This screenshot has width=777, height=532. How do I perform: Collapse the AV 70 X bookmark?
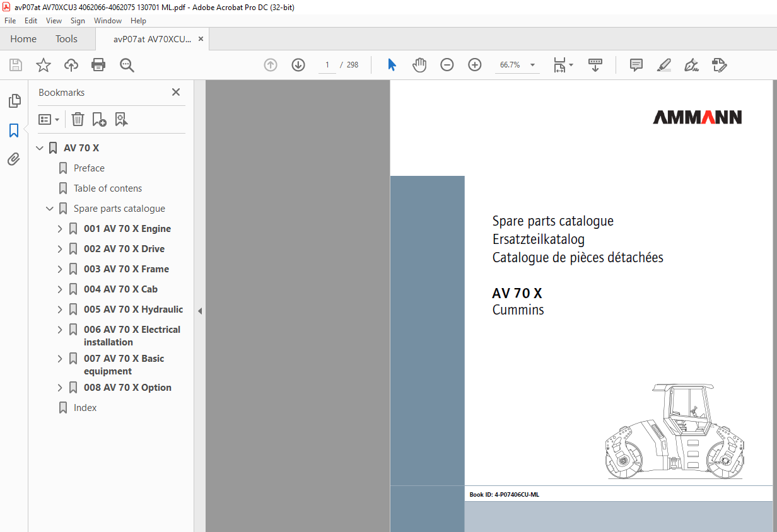(x=40, y=148)
